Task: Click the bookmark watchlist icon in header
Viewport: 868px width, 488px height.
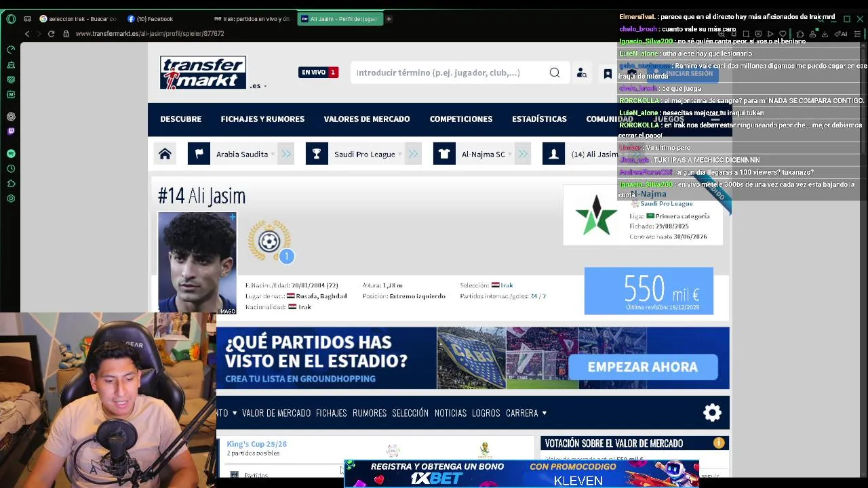Action: (608, 74)
